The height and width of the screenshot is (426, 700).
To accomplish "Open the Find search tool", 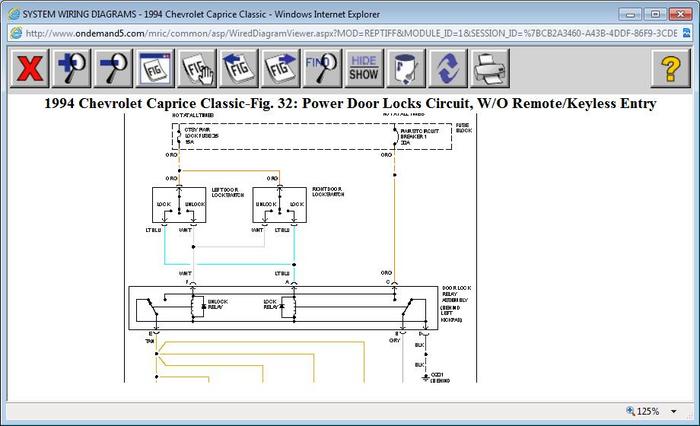I will 322,68.
